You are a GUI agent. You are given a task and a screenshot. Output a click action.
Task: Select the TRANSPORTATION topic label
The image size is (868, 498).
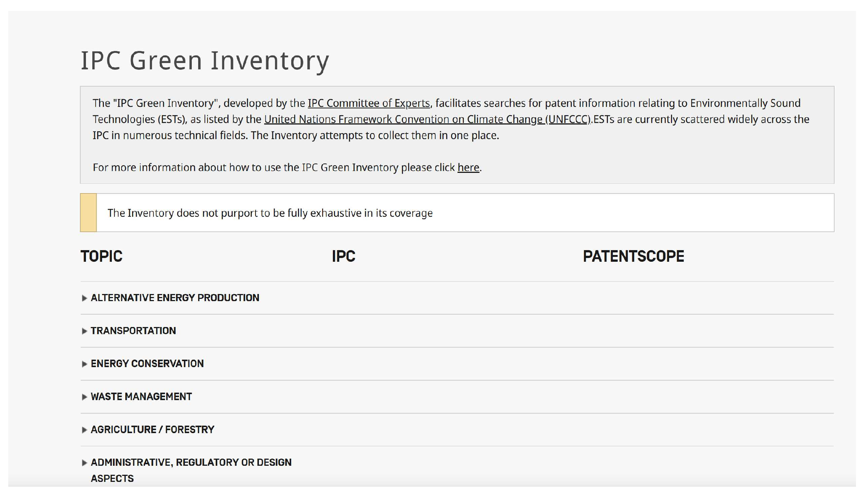click(x=133, y=331)
